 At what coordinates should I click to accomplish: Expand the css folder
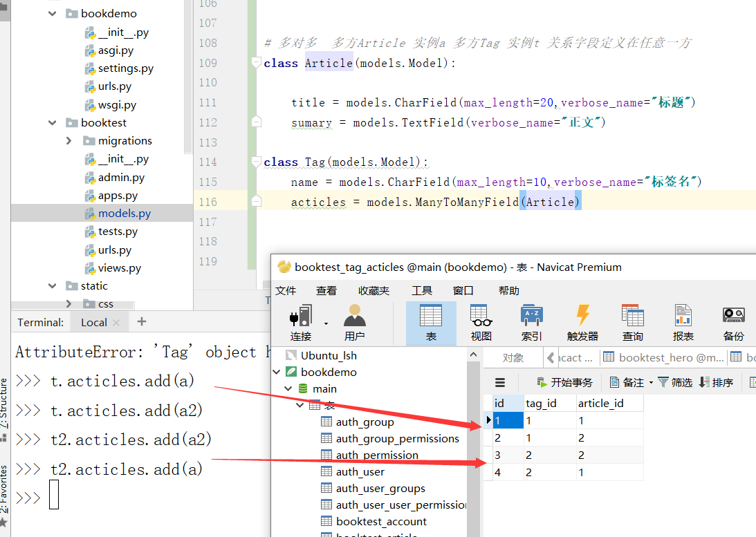[69, 304]
